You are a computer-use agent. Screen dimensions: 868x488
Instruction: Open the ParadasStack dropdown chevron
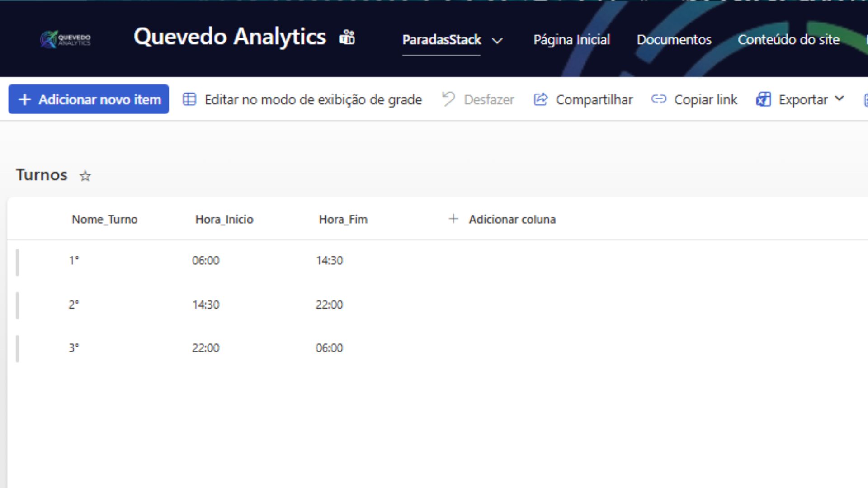point(498,41)
